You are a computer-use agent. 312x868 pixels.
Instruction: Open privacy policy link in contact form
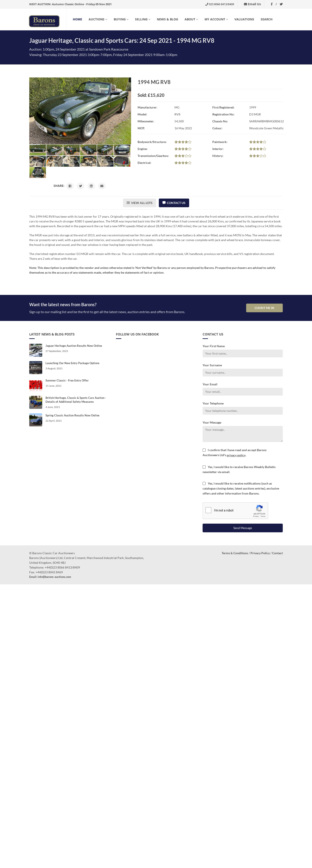(236, 455)
